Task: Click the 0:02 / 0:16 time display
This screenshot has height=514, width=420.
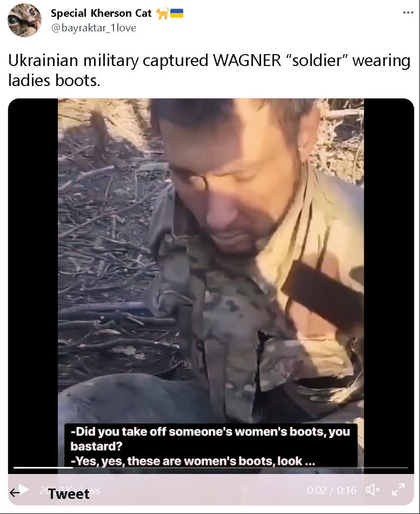Action: point(331,490)
